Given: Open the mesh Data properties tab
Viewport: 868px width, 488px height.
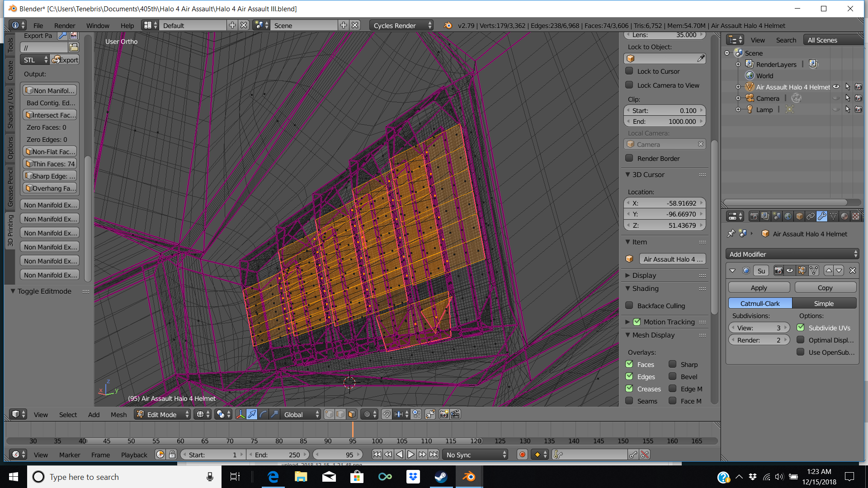Looking at the screenshot, I should point(833,216).
